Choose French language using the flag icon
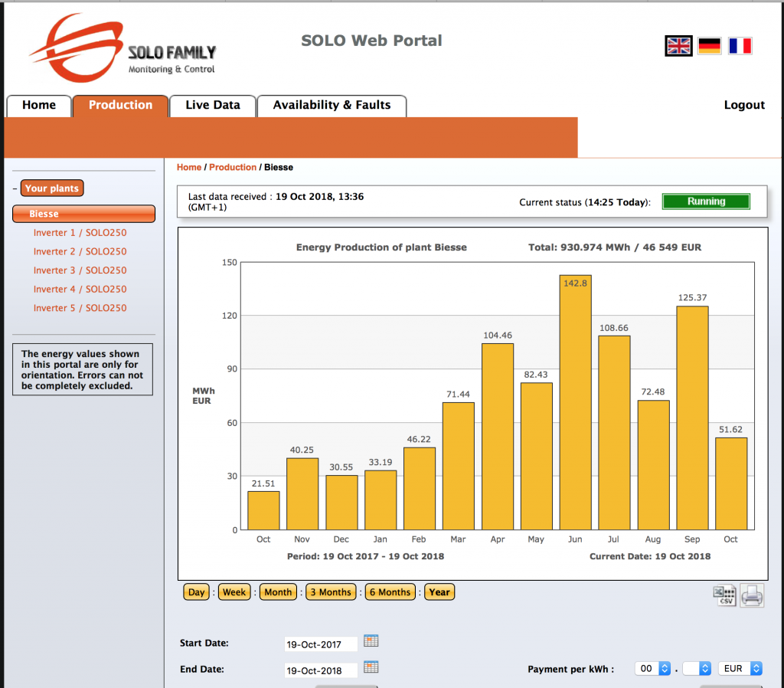The width and height of the screenshot is (784, 688). click(740, 46)
